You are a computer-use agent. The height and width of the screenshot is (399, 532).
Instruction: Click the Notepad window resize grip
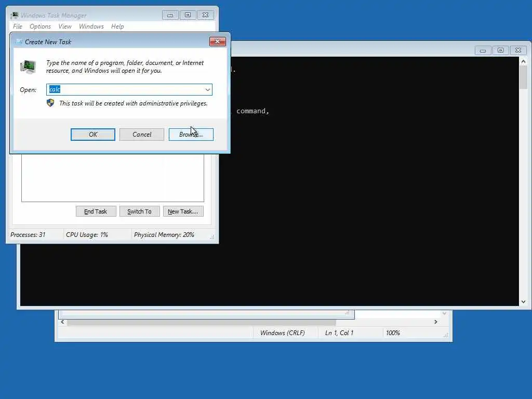446,335
